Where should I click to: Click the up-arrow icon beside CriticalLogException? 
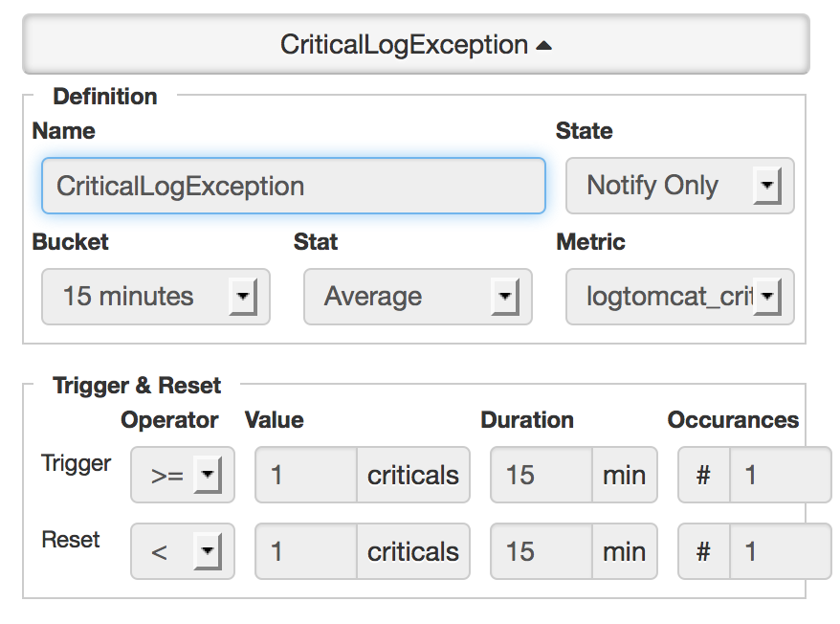click(x=543, y=43)
